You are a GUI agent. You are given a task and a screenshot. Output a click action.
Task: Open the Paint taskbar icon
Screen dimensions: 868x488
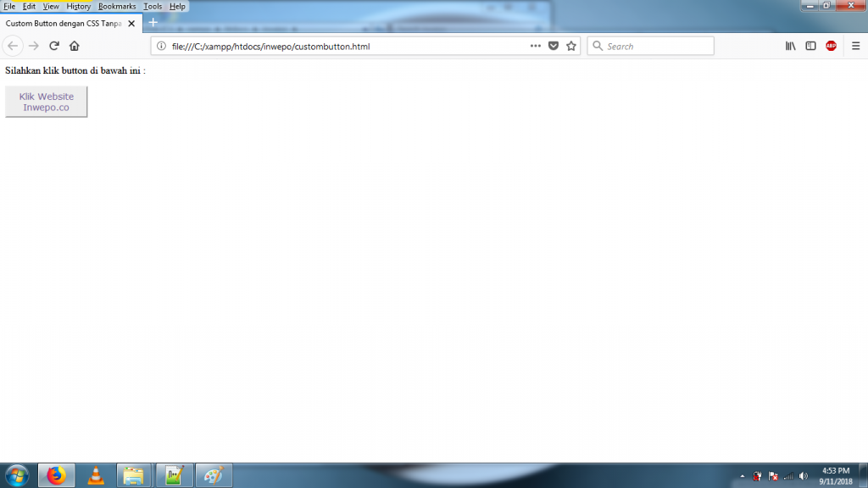tap(214, 475)
